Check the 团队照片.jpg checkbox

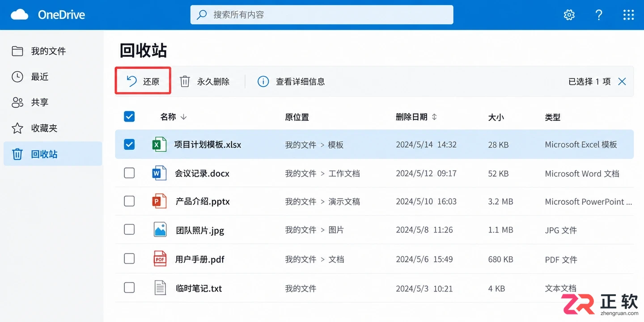(129, 230)
